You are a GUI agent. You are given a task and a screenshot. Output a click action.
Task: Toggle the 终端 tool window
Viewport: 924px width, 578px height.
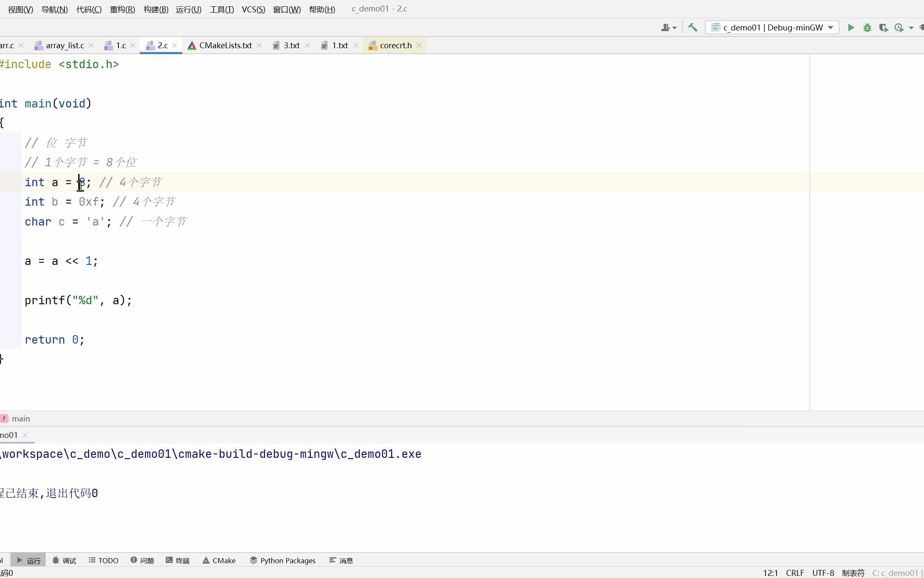click(178, 560)
